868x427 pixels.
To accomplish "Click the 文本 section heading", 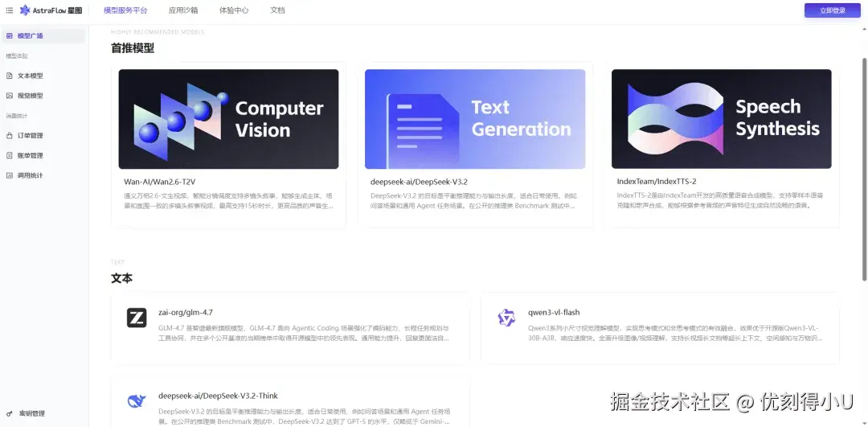I will 122,278.
